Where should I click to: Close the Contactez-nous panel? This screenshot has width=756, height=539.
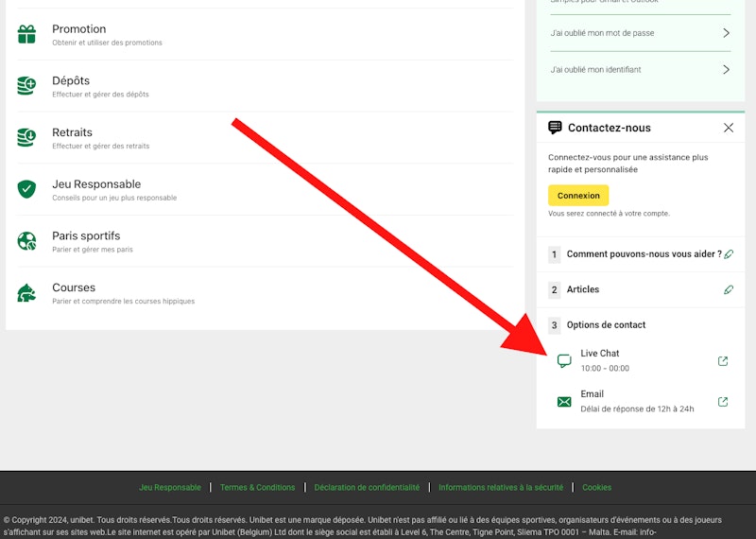pyautogui.click(x=728, y=128)
